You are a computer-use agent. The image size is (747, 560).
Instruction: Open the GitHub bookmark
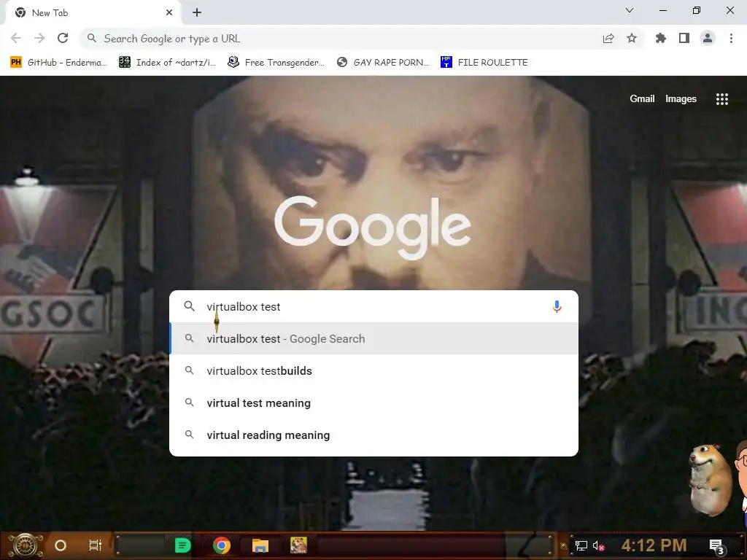click(x=58, y=63)
